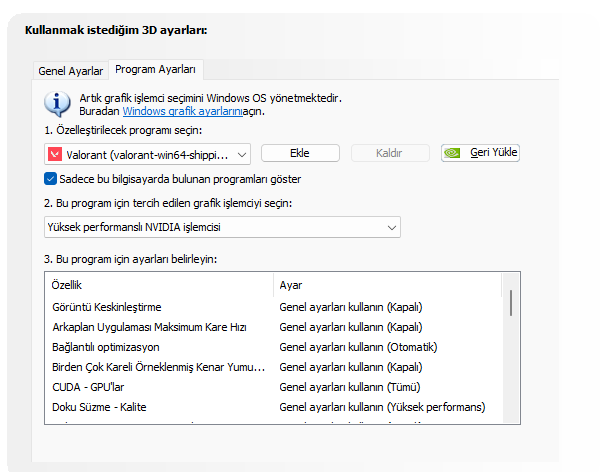610x472 pixels.
Task: Toggle 'Sadece bu bilgisayarda bulunan programları göster' checkbox
Action: [x=51, y=179]
